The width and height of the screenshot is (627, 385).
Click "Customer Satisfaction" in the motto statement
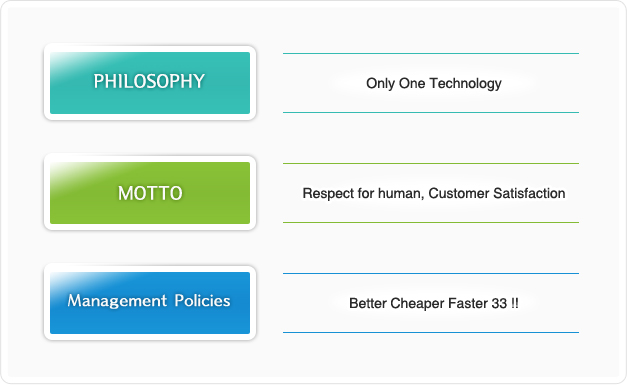(497, 193)
